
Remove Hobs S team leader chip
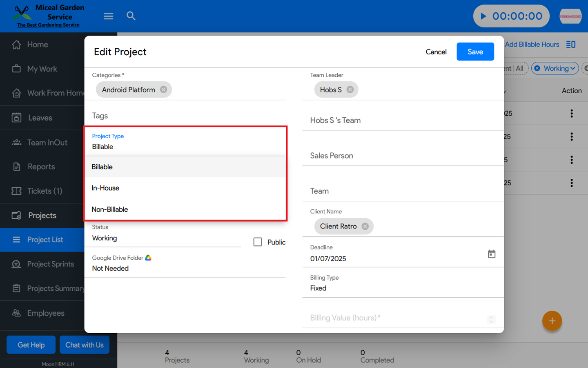tap(350, 90)
